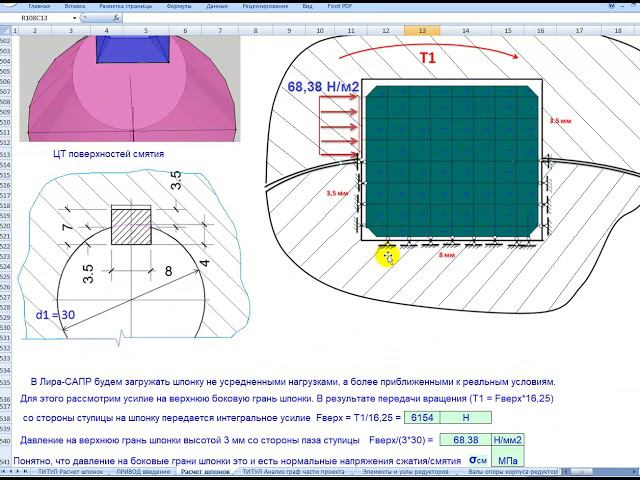
Task: Switch to ТИТУЛ Расчет шпонок sheet tab
Action: (x=70, y=471)
